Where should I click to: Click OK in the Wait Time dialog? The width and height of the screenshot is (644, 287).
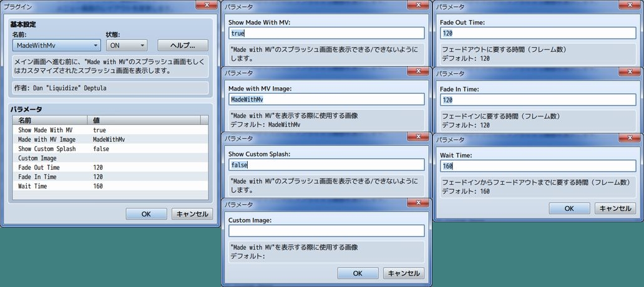tap(569, 208)
